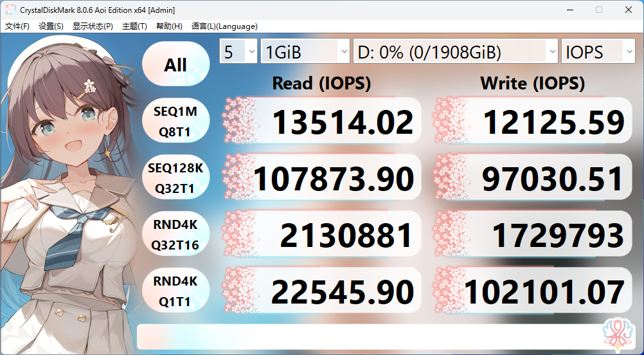644x355 pixels.
Task: Start the SEQ128K Q32T1 test
Action: coord(176,178)
